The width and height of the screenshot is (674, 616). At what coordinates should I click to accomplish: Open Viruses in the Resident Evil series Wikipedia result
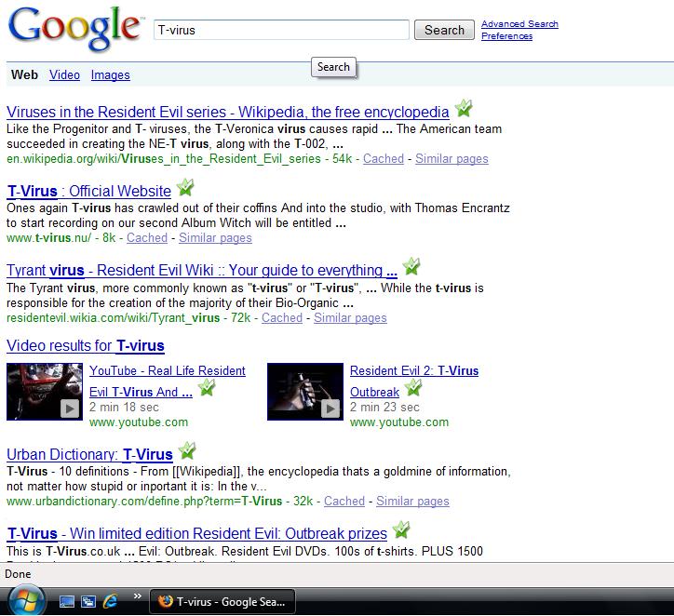pyautogui.click(x=228, y=112)
